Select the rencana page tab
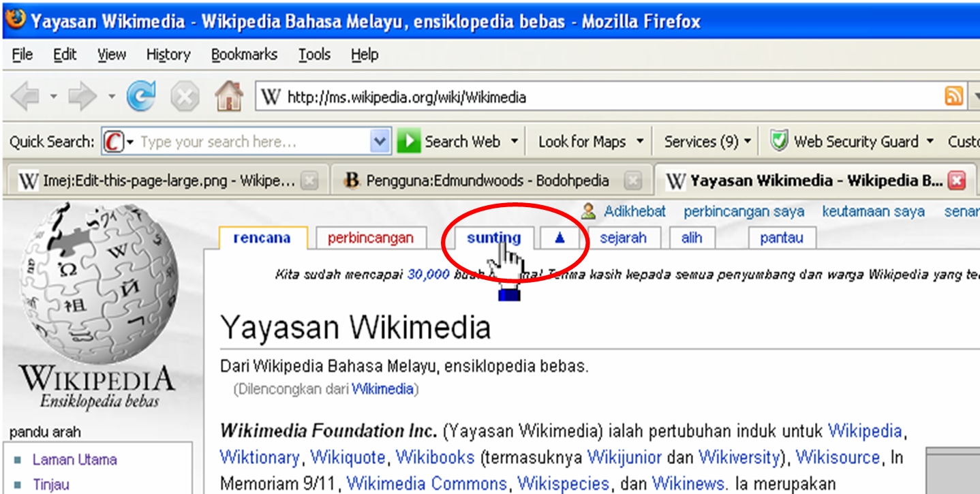Screen dimensions: 980x494 tap(262, 238)
